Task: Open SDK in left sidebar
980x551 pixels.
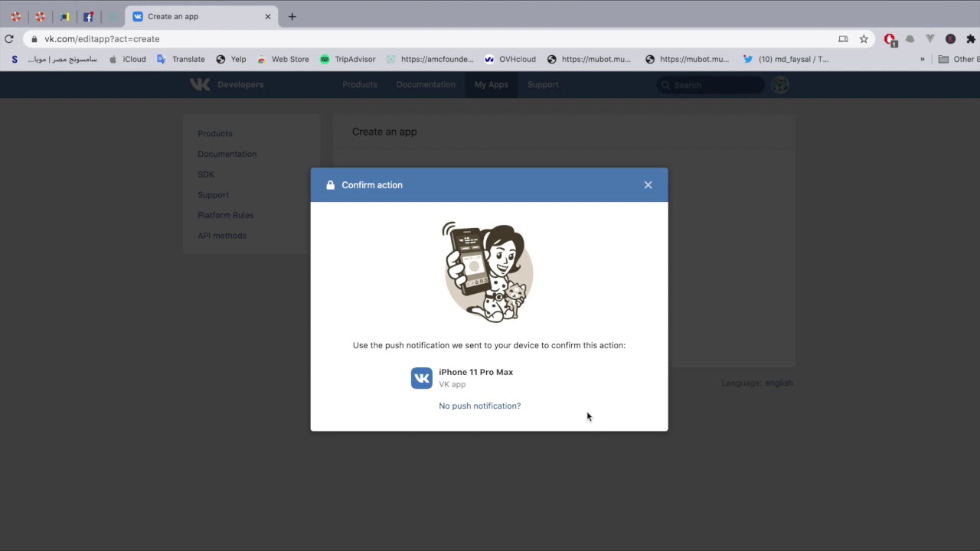Action: pyautogui.click(x=206, y=174)
